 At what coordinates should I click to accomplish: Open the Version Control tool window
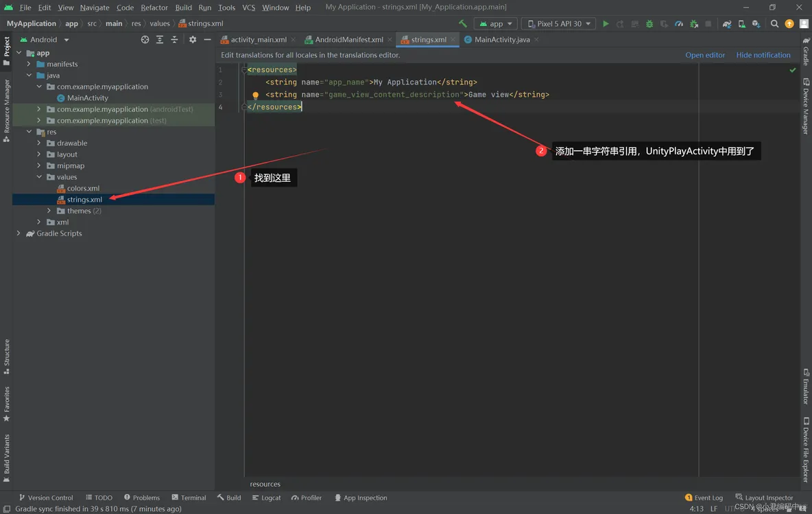coord(46,498)
